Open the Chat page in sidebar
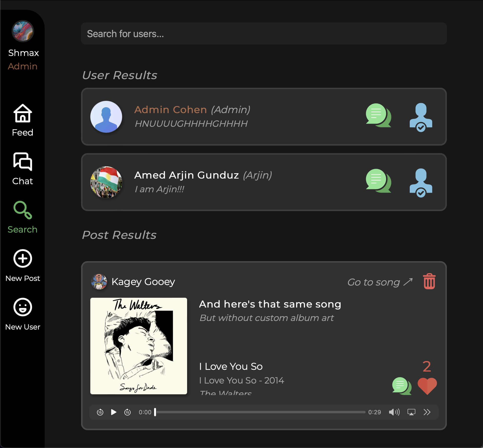 pos(22,169)
